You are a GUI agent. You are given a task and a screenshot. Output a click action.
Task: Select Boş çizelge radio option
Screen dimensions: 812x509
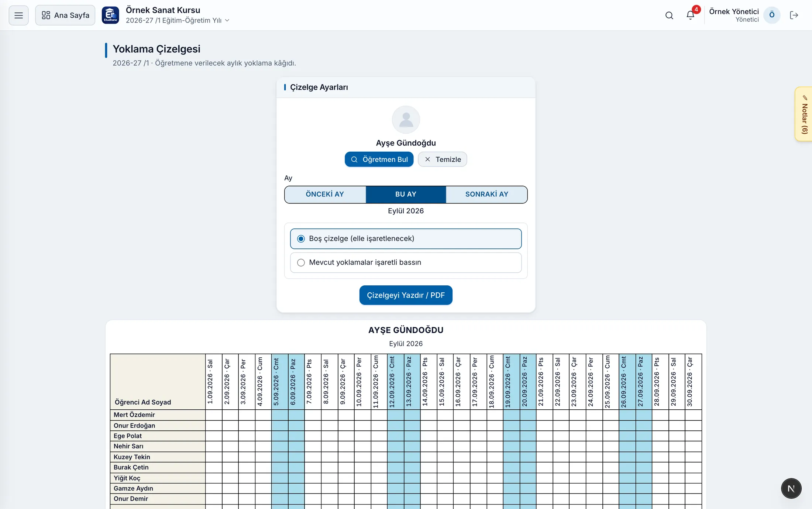click(406, 239)
